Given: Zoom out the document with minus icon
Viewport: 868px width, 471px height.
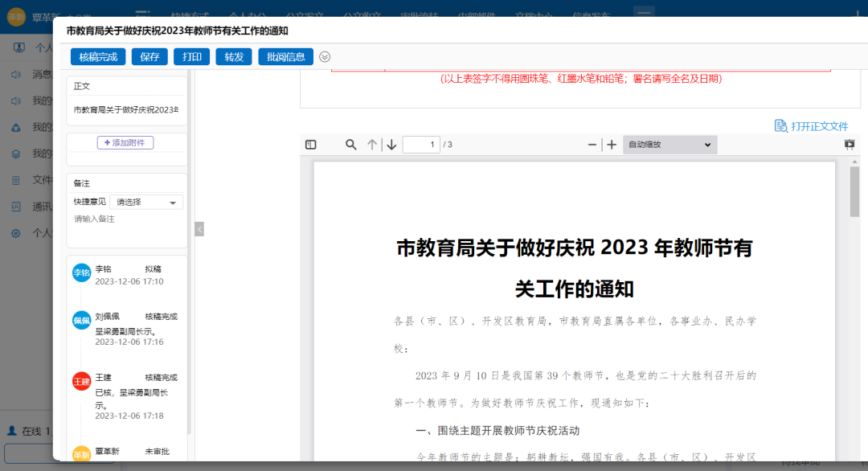Looking at the screenshot, I should click(x=591, y=145).
